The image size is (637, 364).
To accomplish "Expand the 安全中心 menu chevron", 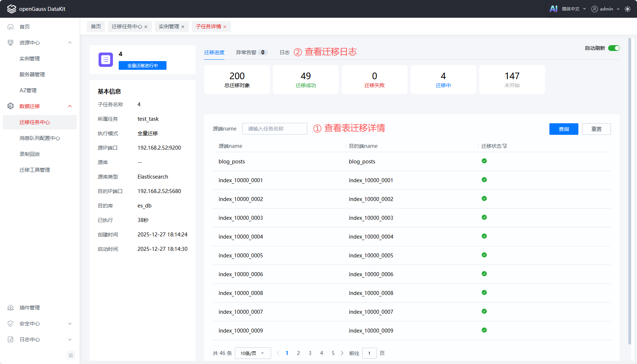I will pyautogui.click(x=70, y=324).
